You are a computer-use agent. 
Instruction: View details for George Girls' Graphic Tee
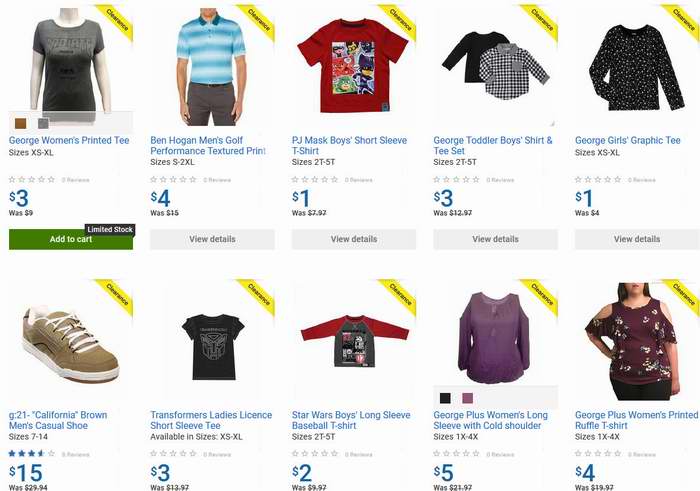click(x=637, y=239)
